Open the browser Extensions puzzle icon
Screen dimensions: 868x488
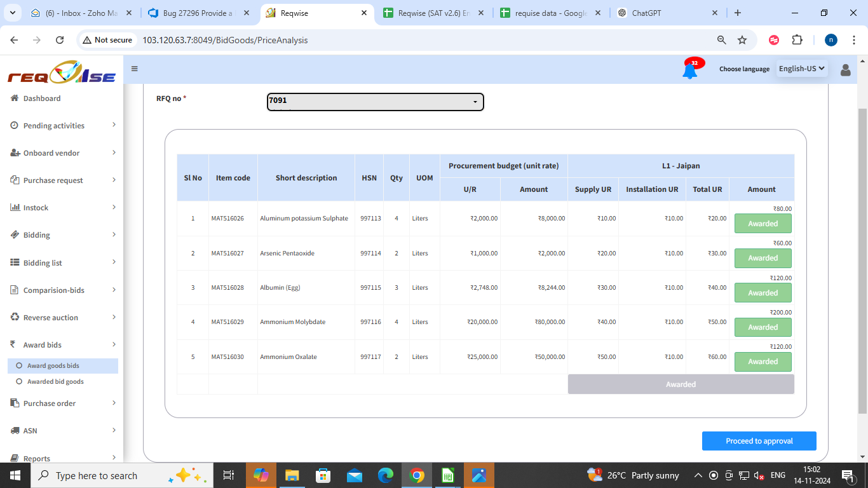(797, 40)
